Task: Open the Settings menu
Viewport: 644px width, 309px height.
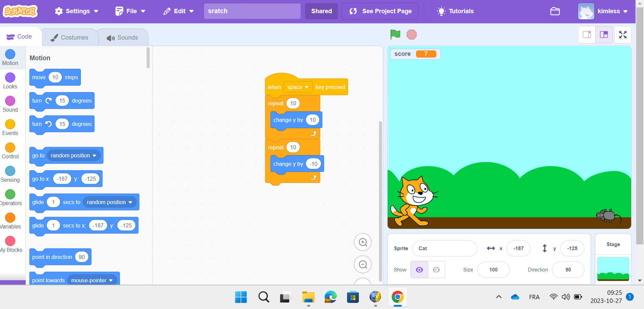Action: click(77, 11)
